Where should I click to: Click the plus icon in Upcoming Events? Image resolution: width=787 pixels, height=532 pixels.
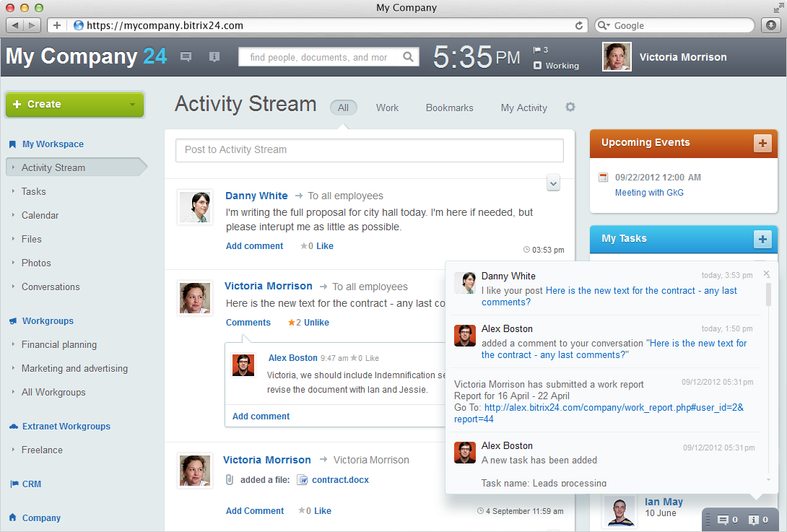tap(762, 143)
